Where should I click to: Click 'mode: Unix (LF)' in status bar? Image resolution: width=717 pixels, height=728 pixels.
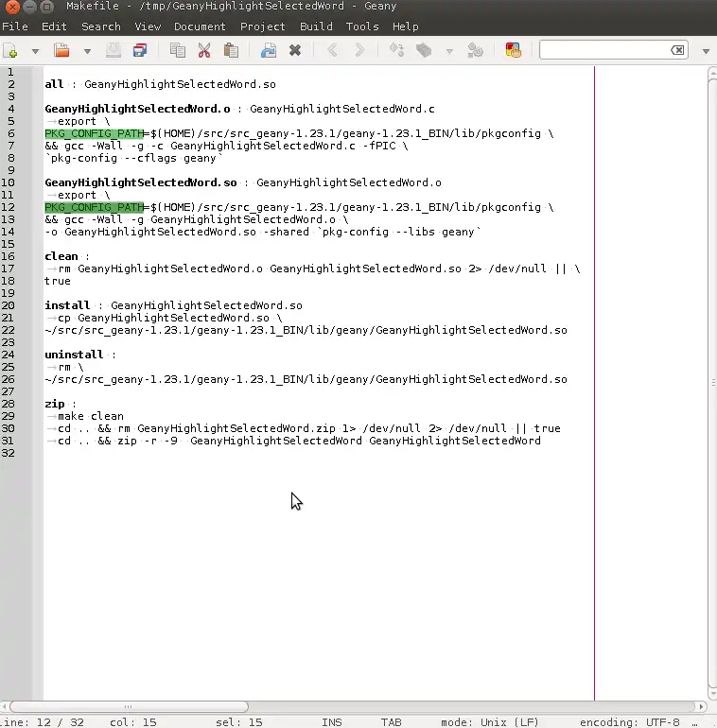(x=490, y=722)
